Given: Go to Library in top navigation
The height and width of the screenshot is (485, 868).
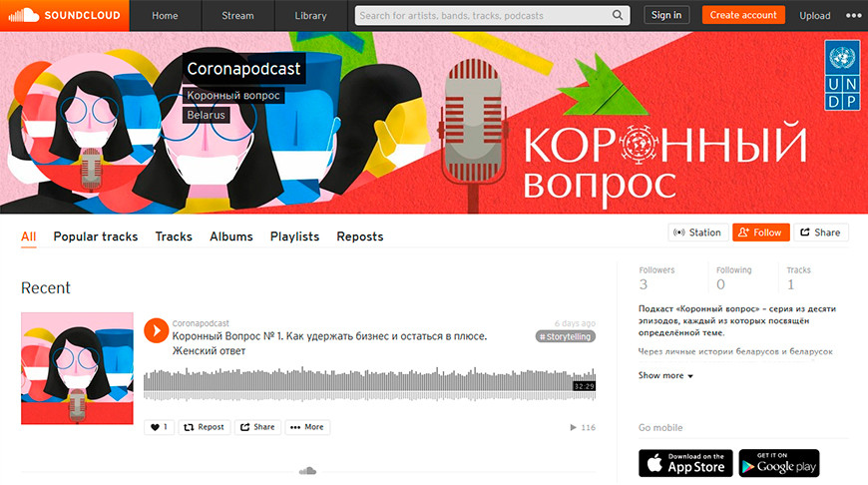Looking at the screenshot, I should pyautogui.click(x=310, y=16).
